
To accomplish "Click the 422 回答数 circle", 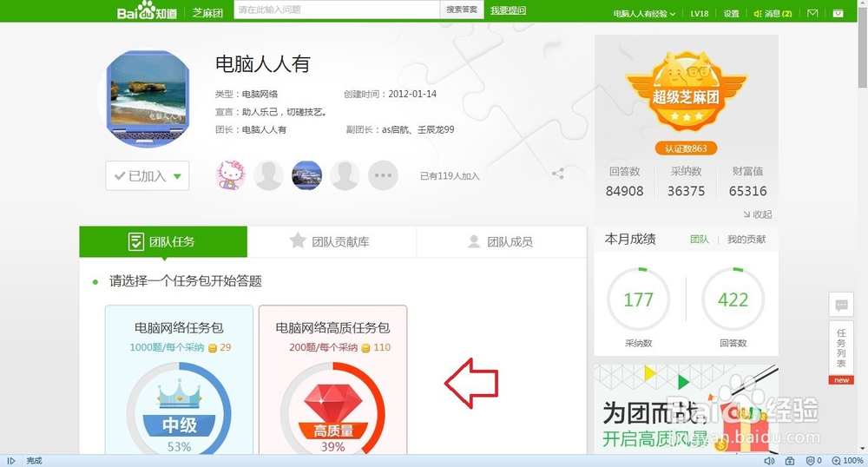I will 733,299.
